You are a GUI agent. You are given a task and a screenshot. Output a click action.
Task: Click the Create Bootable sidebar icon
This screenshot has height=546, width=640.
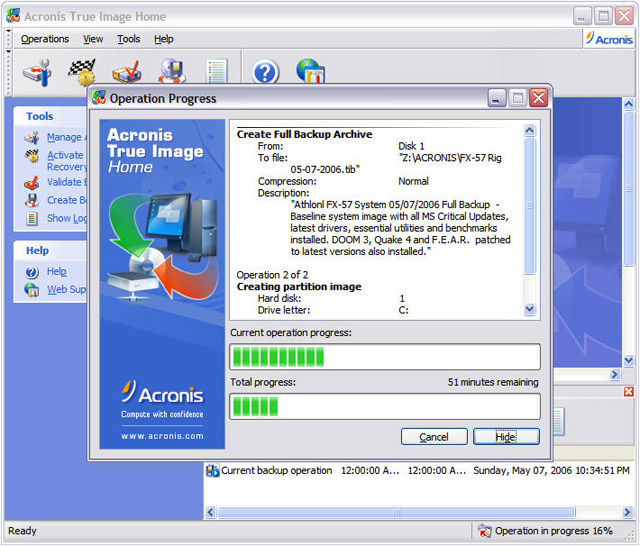point(32,200)
